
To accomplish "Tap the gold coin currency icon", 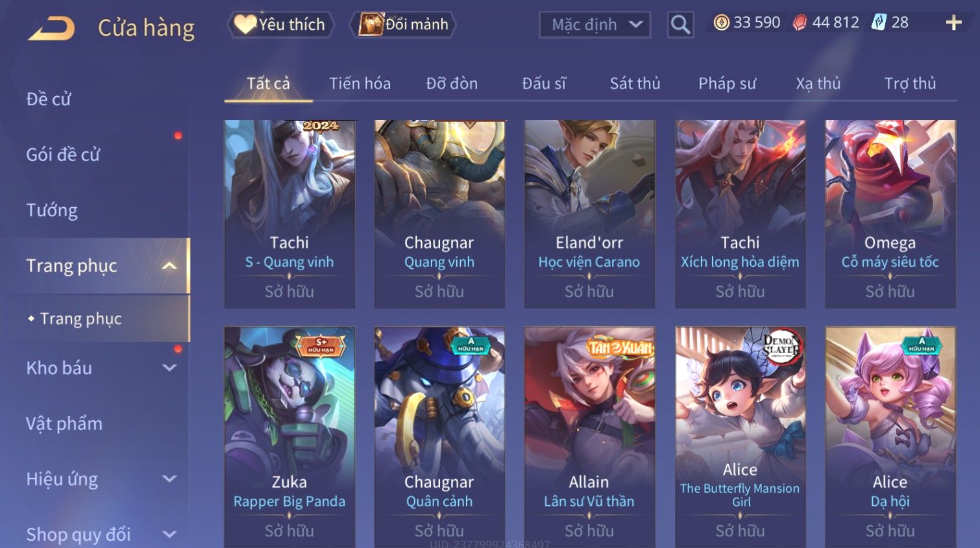I will tap(721, 23).
